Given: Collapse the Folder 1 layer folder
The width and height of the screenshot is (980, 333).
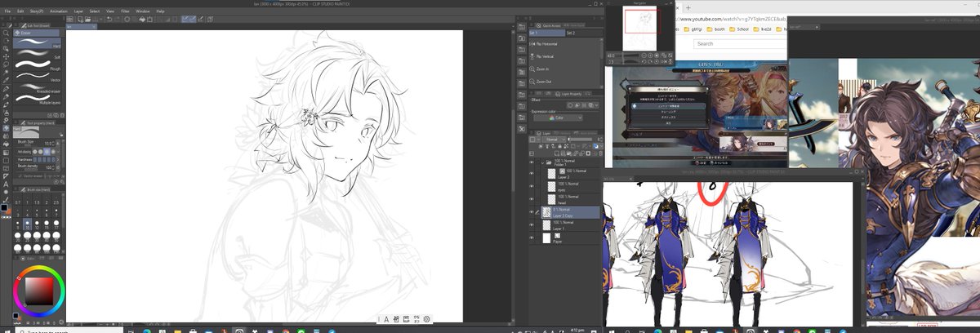Looking at the screenshot, I should click(x=542, y=162).
